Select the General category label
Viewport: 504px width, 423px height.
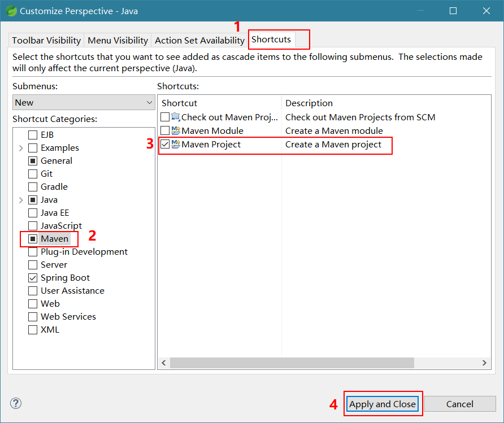[57, 161]
